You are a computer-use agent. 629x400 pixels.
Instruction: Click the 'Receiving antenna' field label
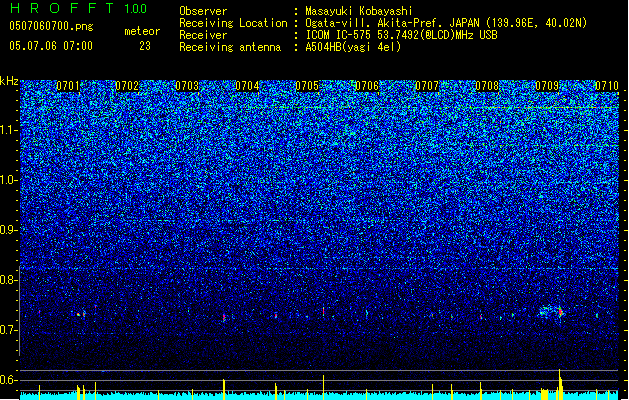pos(230,47)
